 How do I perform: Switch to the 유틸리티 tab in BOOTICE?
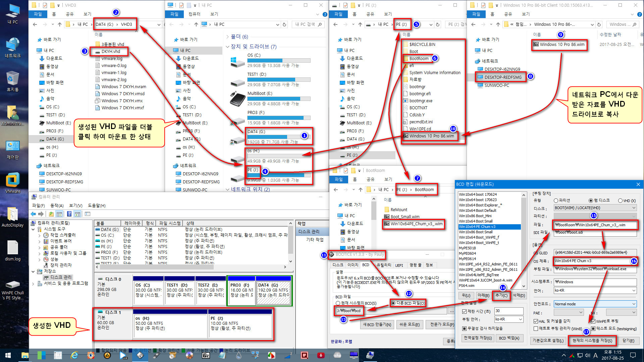pos(384,265)
